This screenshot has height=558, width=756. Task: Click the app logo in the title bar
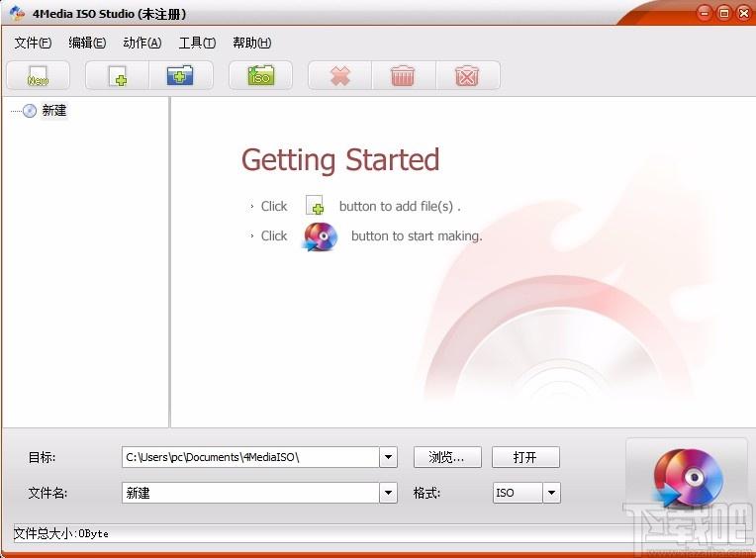click(x=17, y=13)
